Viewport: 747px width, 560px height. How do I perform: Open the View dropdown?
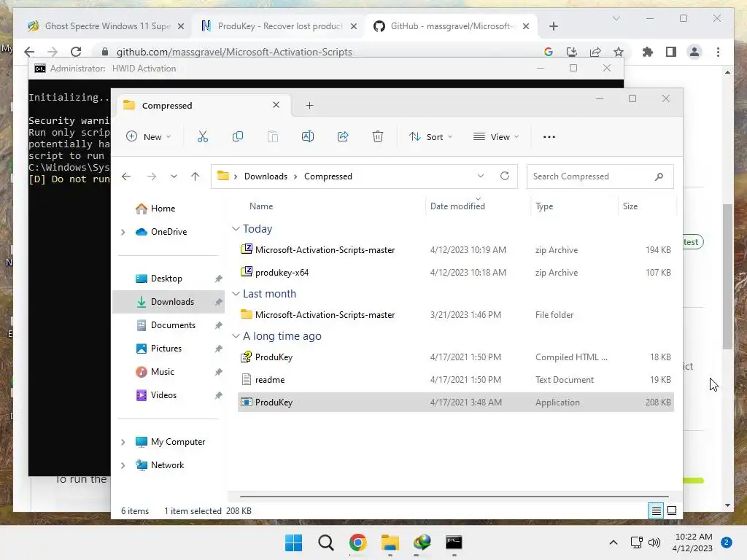tap(496, 136)
